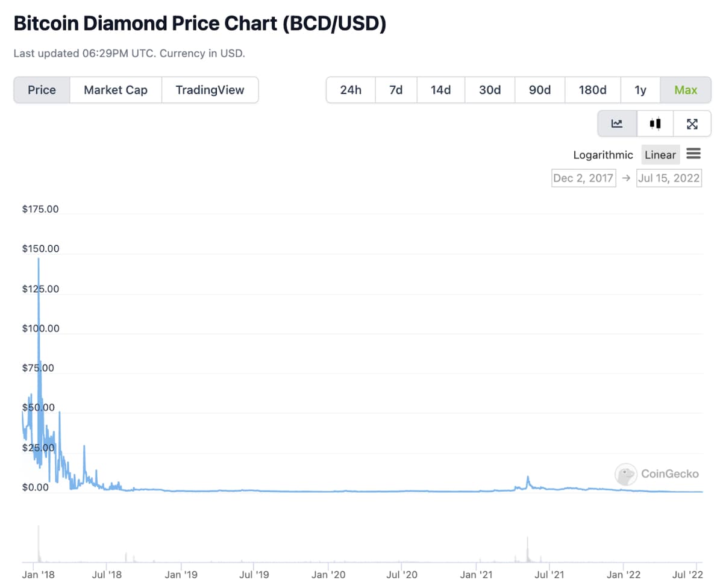Screen dimensions: 723x588
Task: Show the 180d price range
Action: 592,90
